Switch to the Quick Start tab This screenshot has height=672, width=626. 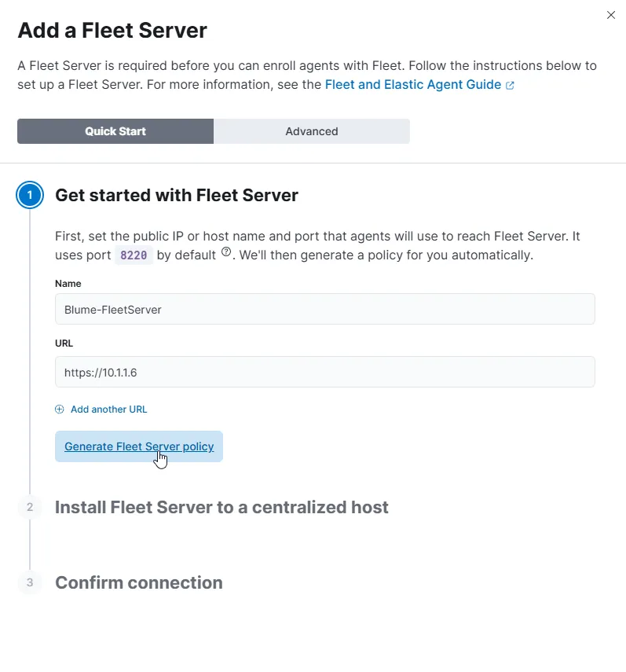(115, 131)
